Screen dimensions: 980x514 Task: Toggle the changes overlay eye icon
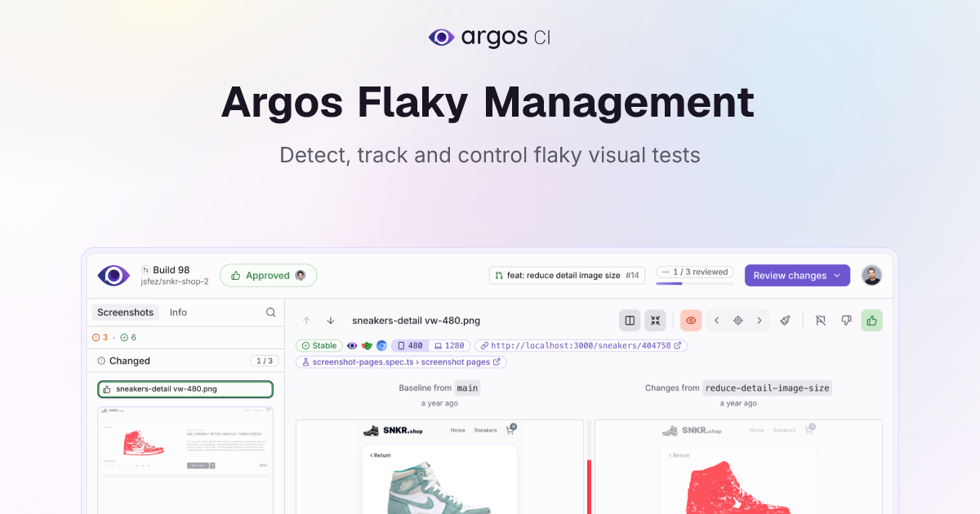(691, 321)
